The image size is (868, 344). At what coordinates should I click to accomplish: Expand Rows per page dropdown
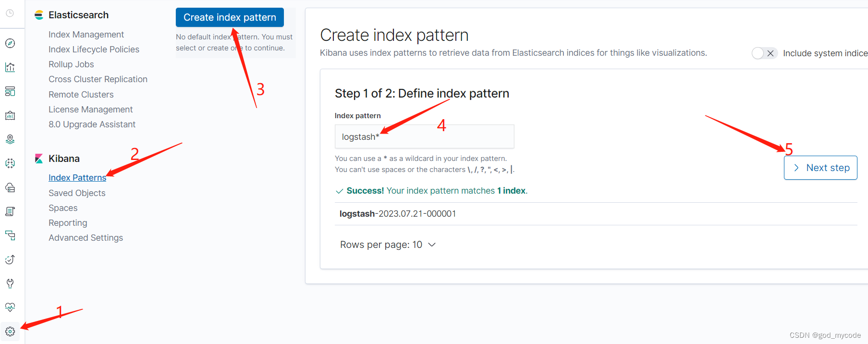(x=388, y=245)
